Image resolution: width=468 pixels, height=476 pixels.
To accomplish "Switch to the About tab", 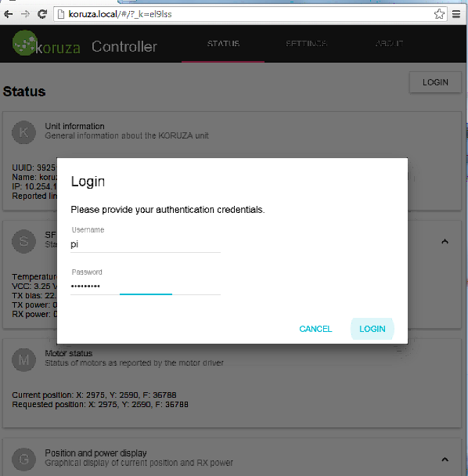I will coord(389,44).
